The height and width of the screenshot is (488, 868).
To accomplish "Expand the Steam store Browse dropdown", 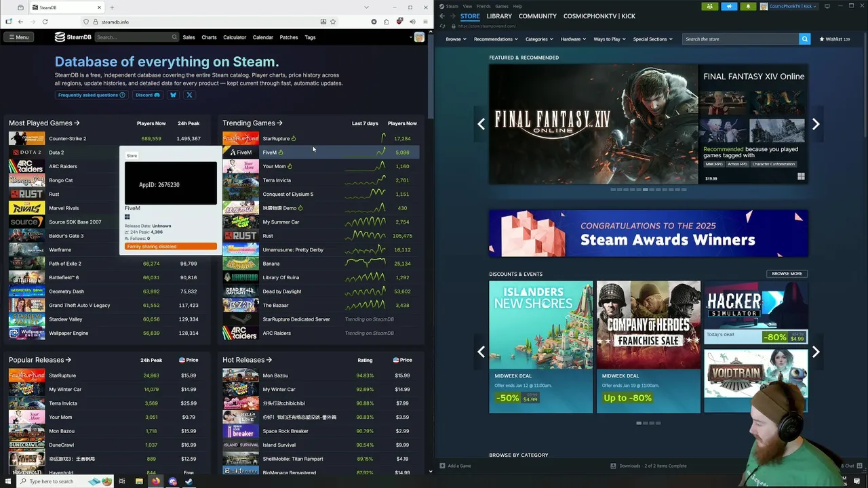I will 456,39.
